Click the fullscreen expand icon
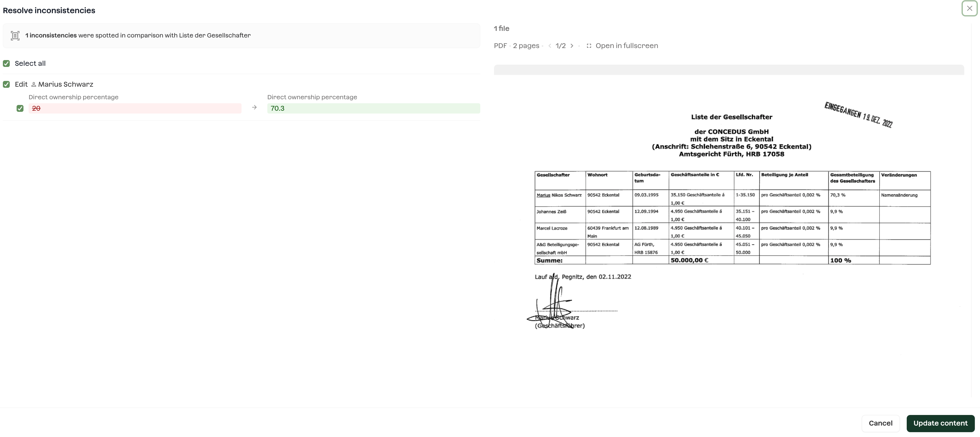The image size is (980, 437). (588, 45)
